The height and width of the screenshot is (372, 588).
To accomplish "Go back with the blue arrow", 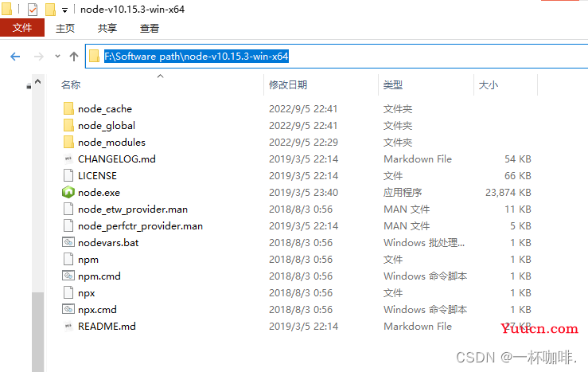I will point(15,57).
